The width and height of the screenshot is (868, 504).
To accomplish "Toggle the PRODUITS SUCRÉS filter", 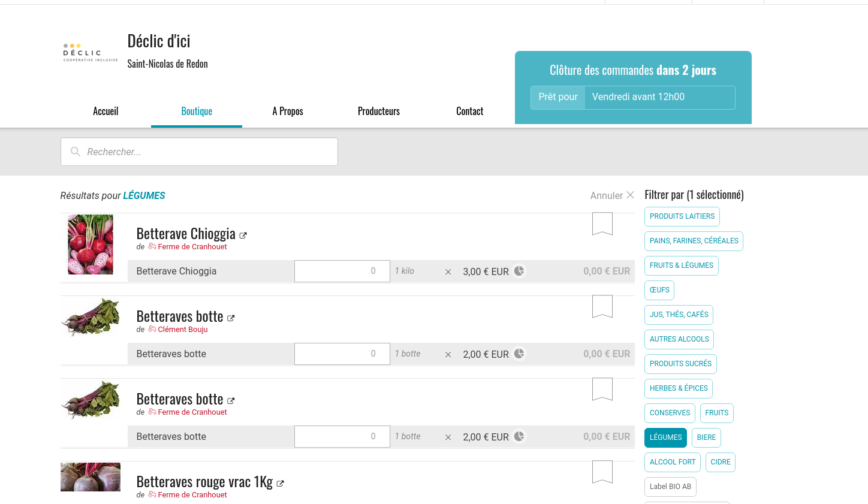I will pyautogui.click(x=680, y=364).
